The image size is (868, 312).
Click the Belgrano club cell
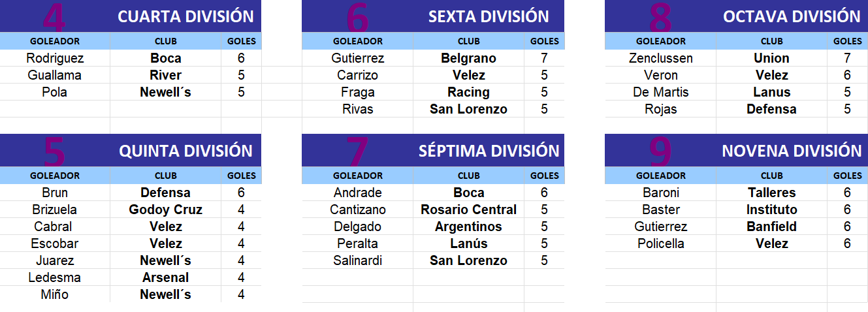point(468,58)
